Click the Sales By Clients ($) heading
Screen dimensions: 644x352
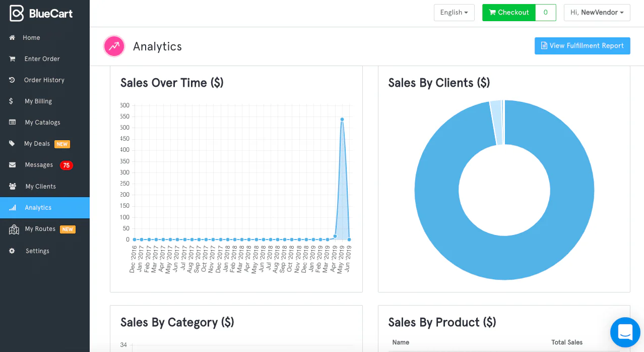coord(439,83)
